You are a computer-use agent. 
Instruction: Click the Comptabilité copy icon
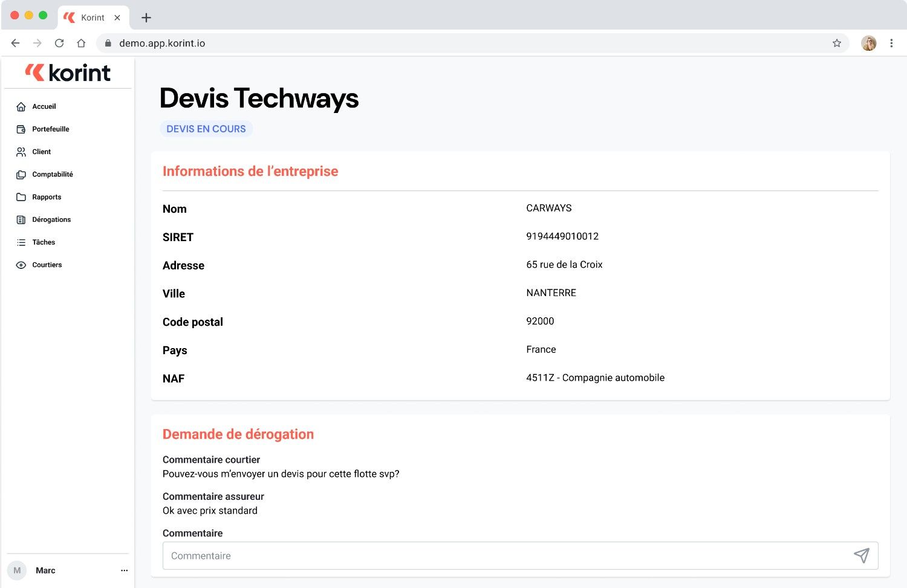click(21, 175)
